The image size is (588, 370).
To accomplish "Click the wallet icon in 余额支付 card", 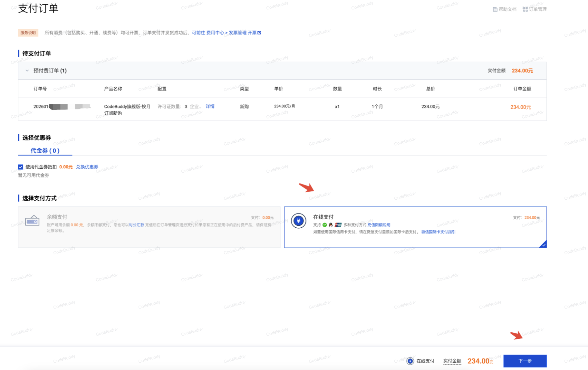I will click(32, 221).
